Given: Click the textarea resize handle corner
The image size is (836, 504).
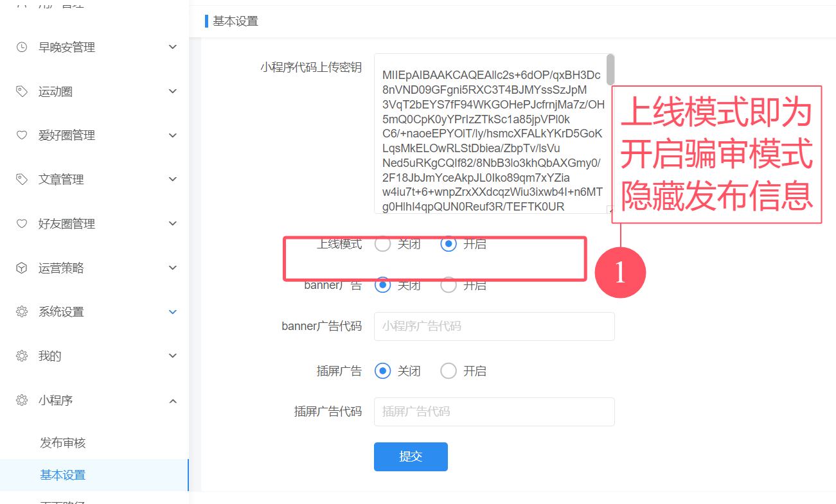Looking at the screenshot, I should point(610,209).
